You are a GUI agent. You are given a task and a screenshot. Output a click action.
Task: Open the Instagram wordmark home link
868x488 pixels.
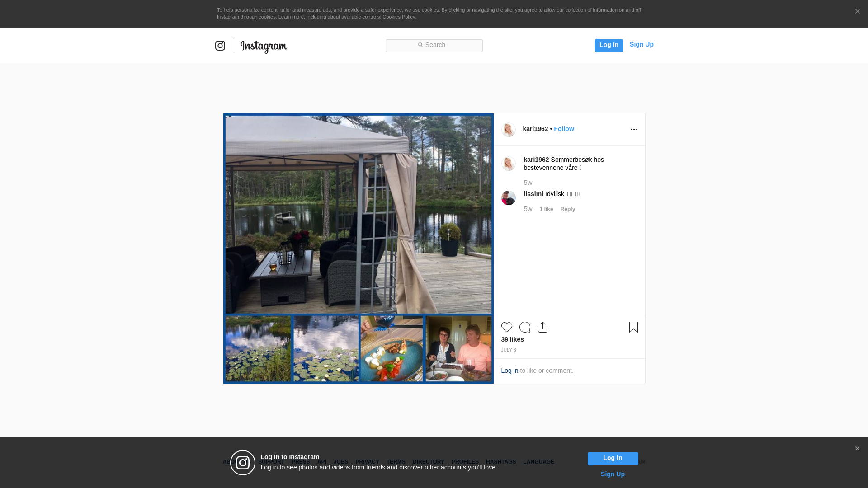pos(264,46)
